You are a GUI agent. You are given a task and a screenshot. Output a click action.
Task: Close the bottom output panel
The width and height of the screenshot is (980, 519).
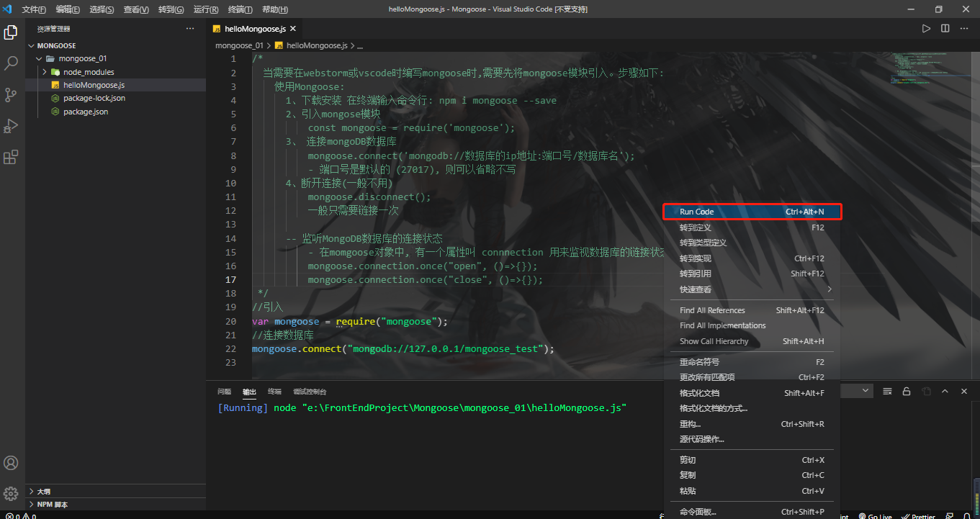click(x=963, y=391)
